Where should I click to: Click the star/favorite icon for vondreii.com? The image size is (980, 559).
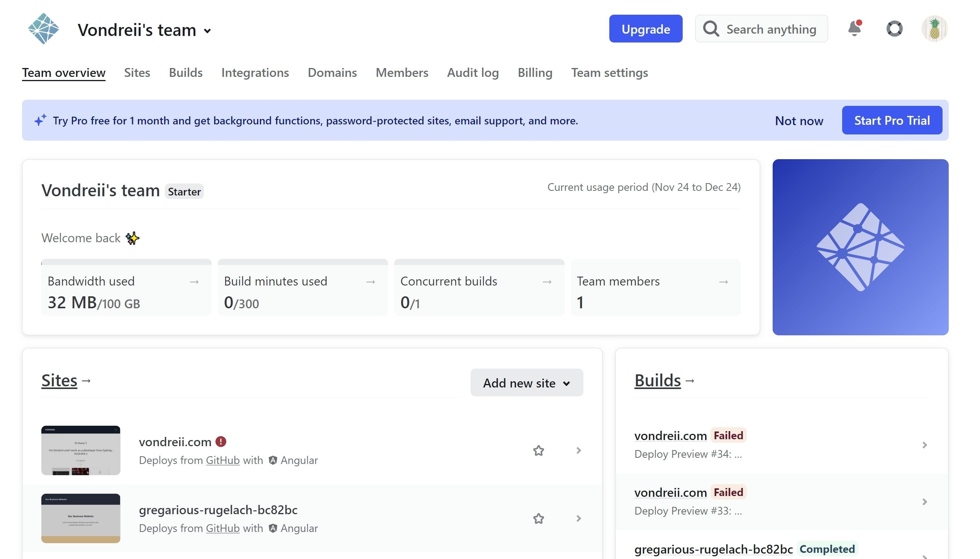(x=539, y=450)
